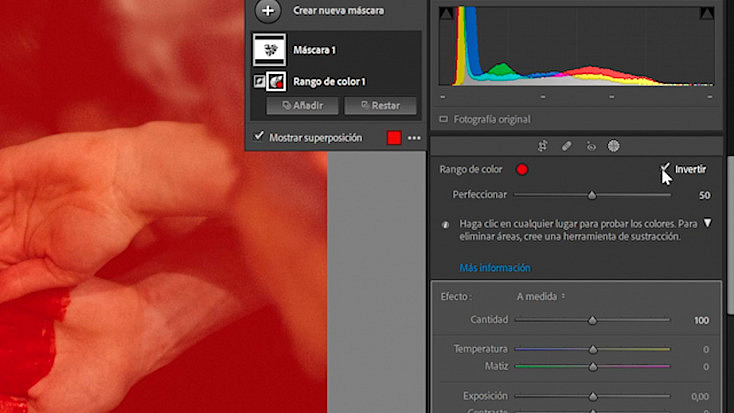Click the Exposición slider handle

(x=593, y=397)
